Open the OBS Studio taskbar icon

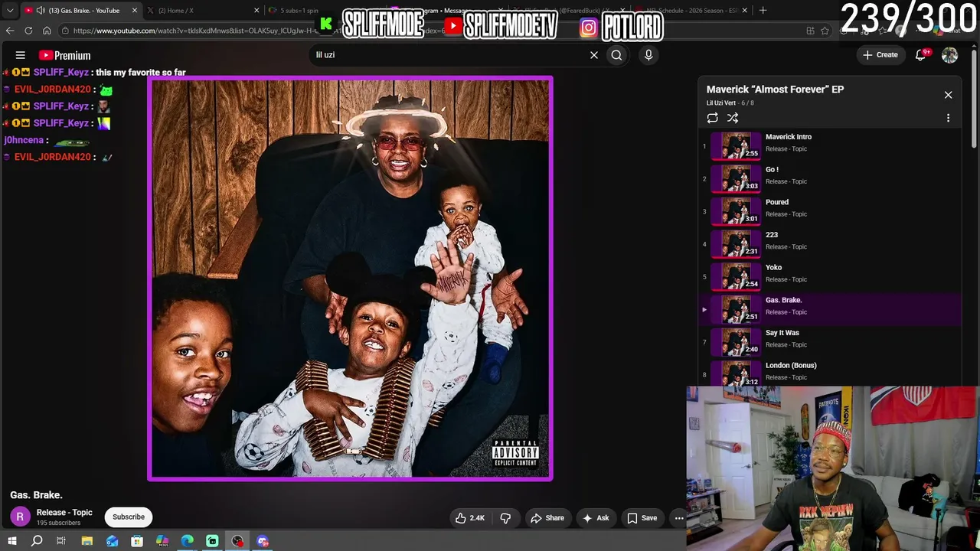(237, 541)
